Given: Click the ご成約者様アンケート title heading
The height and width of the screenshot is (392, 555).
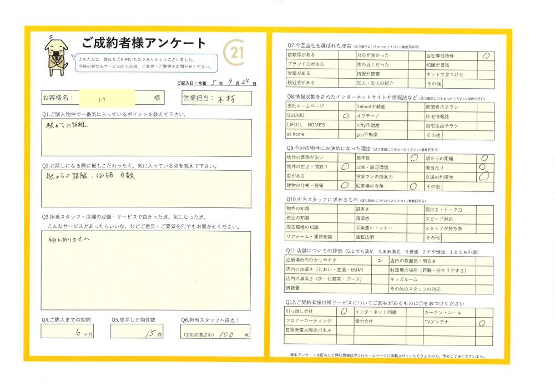Looking at the screenshot, I should pos(144,43).
